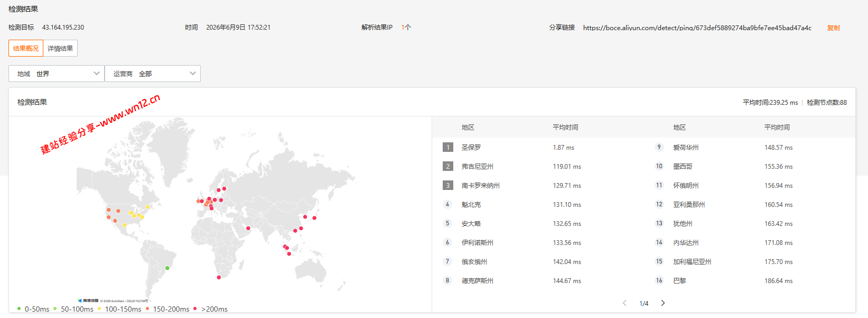Viewport: 868px width, 318px height.
Task: Toggle the >200ms legend entry
Action: [210, 309]
